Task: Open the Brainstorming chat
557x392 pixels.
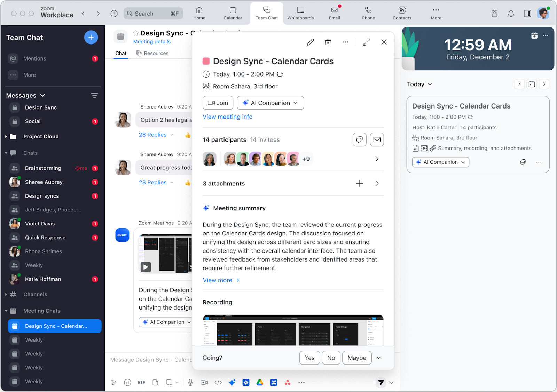Action: [x=53, y=168]
